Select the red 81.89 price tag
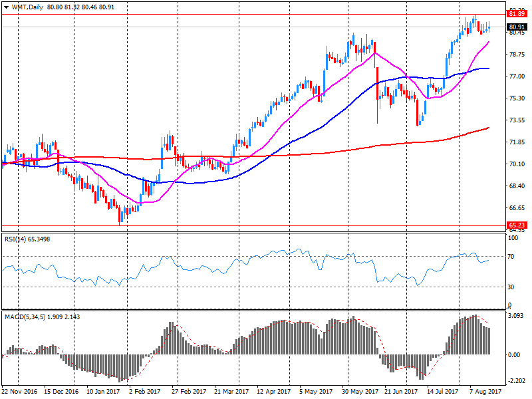The width and height of the screenshot is (532, 399). [x=517, y=13]
